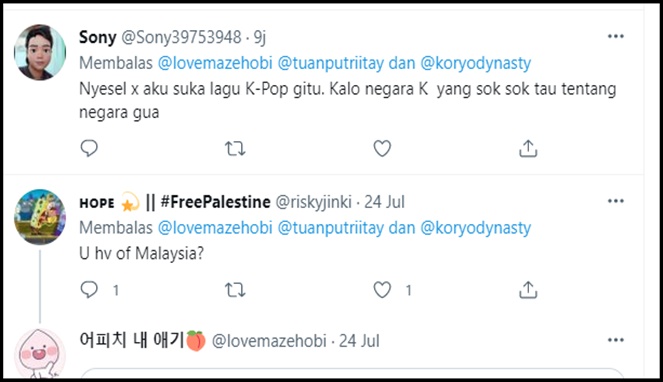
Task: Retweet the 'U hv of Malaysia?' tweet
Action: pyautogui.click(x=235, y=290)
